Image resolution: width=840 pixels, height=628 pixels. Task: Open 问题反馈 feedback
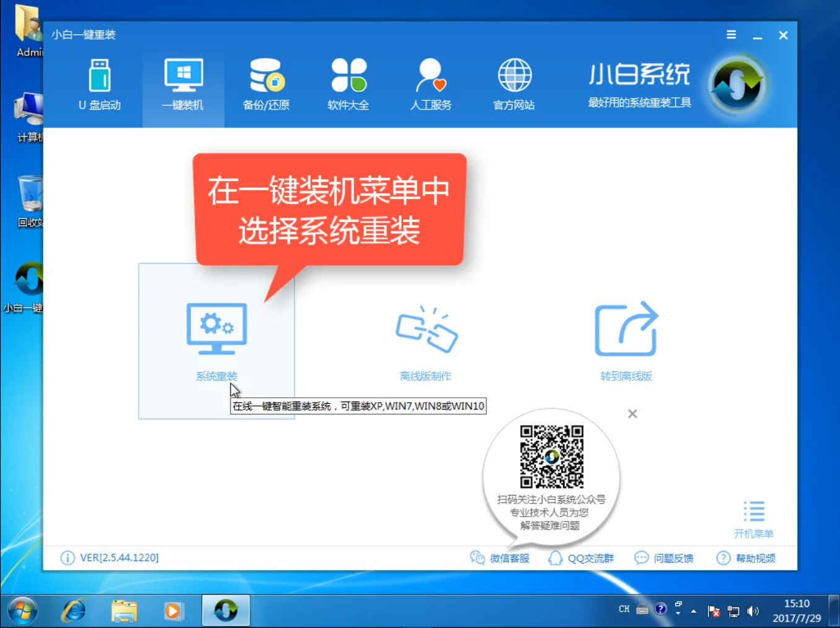[664, 557]
